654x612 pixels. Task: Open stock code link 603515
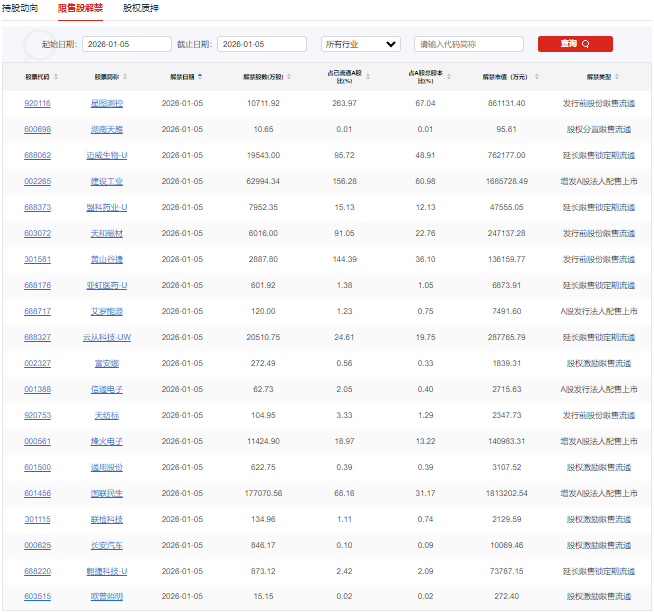pyautogui.click(x=37, y=597)
